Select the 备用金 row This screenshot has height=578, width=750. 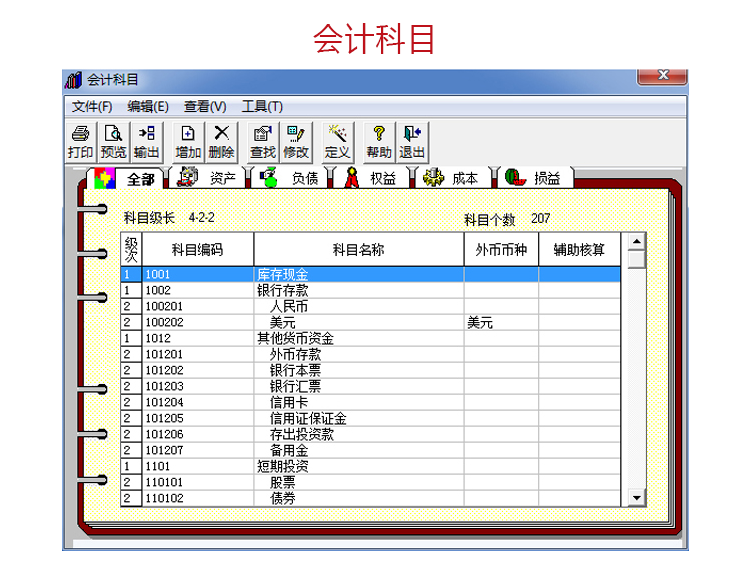[x=371, y=450]
